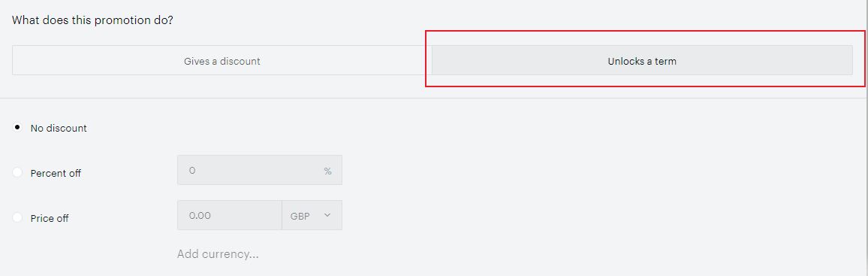Viewport: 868px width, 276px height.
Task: Click the '0' placeholder in percent box
Action: point(192,170)
